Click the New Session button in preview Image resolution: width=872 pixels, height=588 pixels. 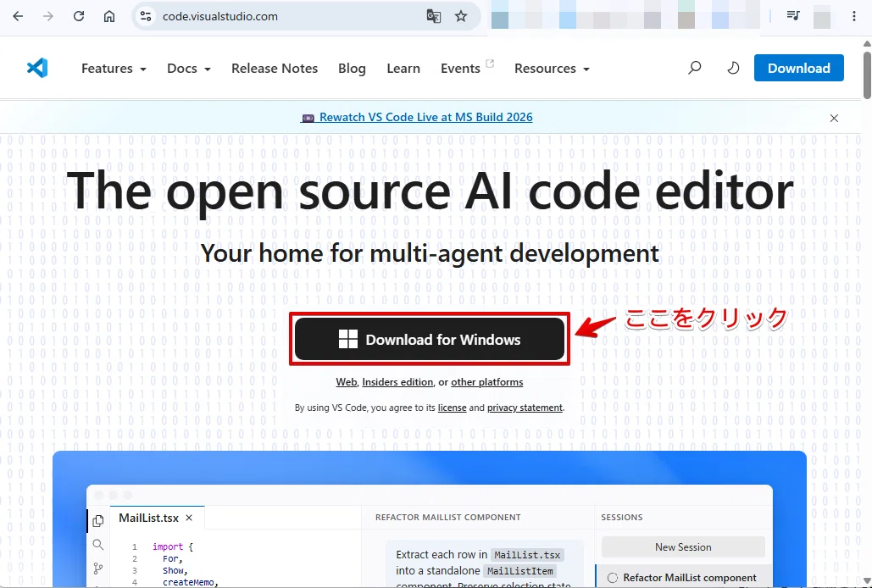coord(683,546)
